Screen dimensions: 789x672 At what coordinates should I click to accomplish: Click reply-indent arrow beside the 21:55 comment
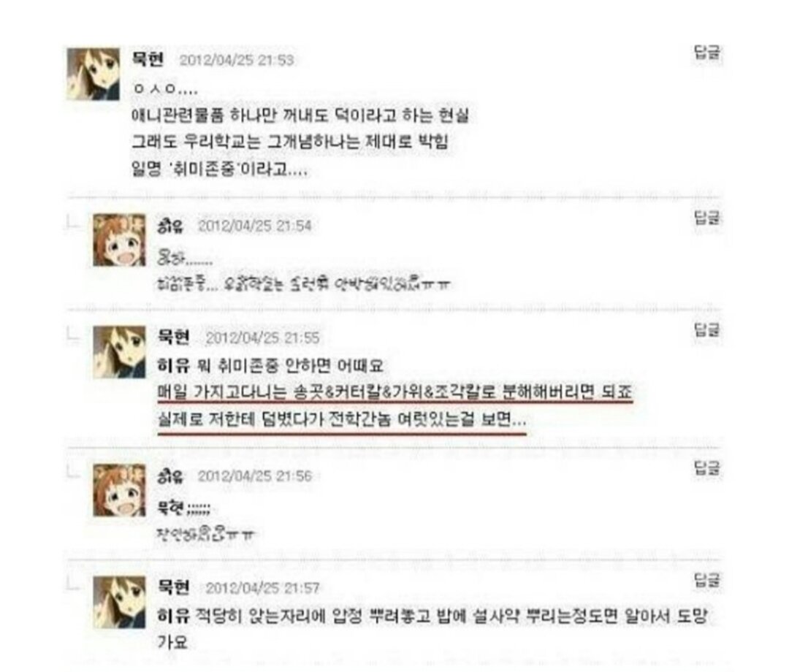(x=73, y=335)
